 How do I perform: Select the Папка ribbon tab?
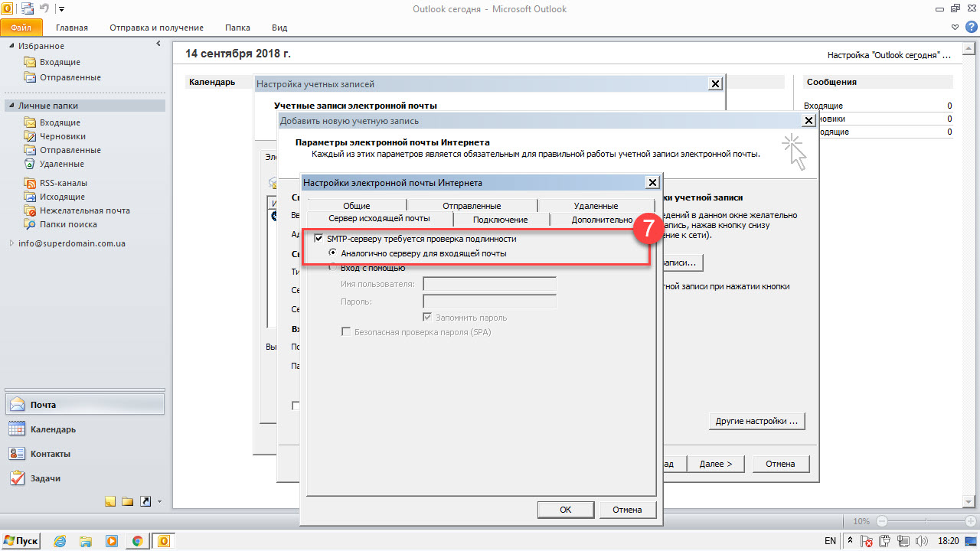(x=237, y=28)
